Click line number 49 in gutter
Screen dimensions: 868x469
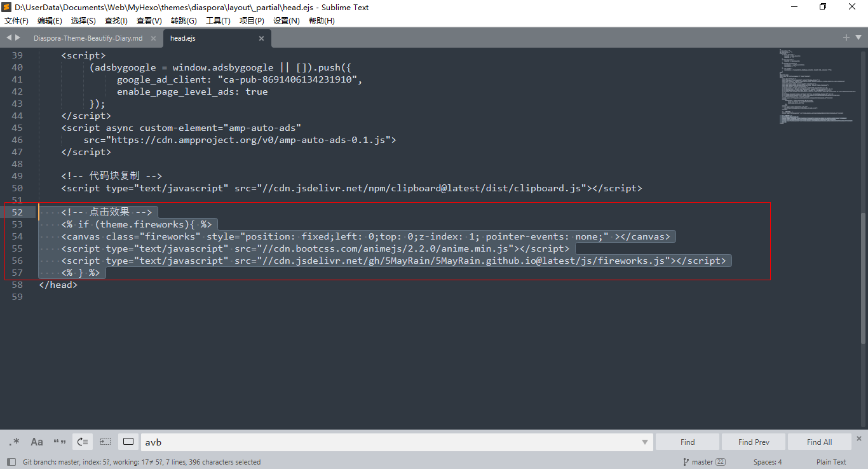(x=17, y=176)
